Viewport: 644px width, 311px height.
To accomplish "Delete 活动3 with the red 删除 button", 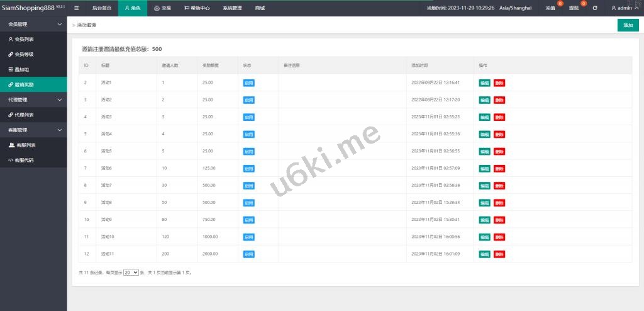I will pos(499,117).
